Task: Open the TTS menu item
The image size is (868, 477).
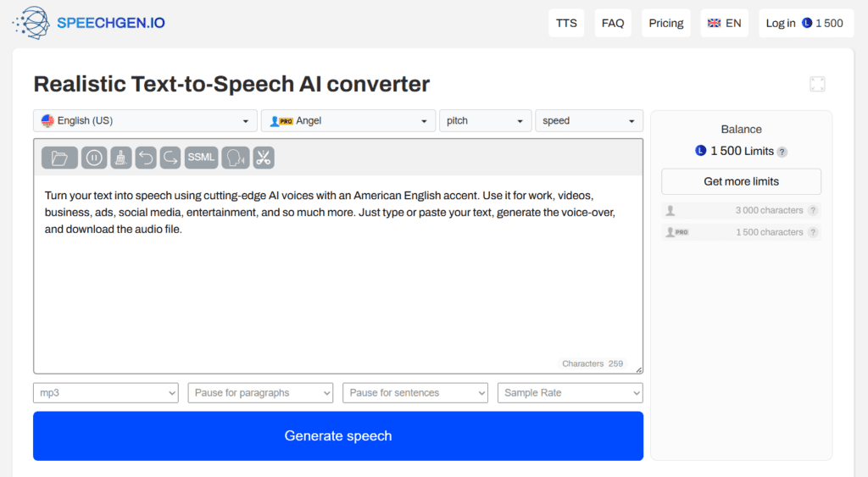Action: click(566, 23)
